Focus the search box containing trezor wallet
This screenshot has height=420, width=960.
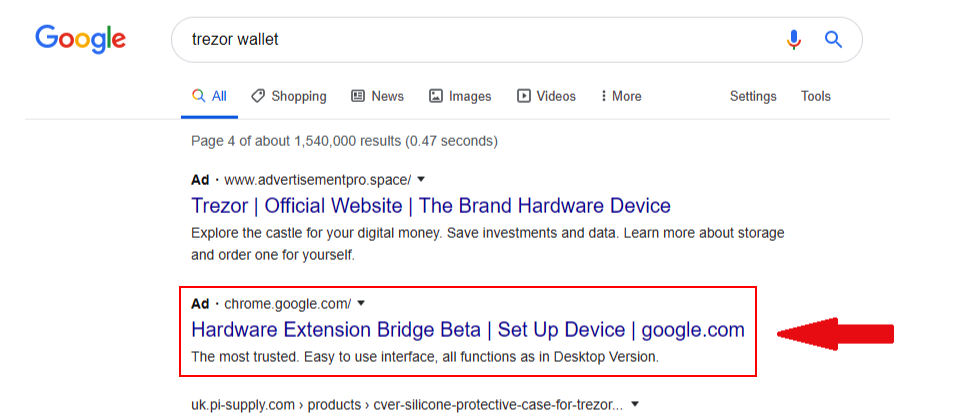tap(516, 40)
